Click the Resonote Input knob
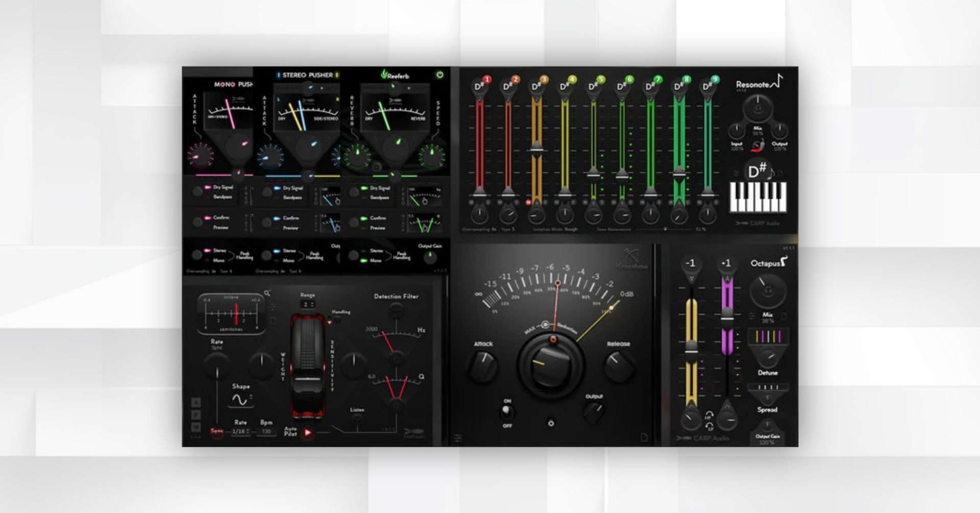The image size is (980, 513). [x=736, y=131]
